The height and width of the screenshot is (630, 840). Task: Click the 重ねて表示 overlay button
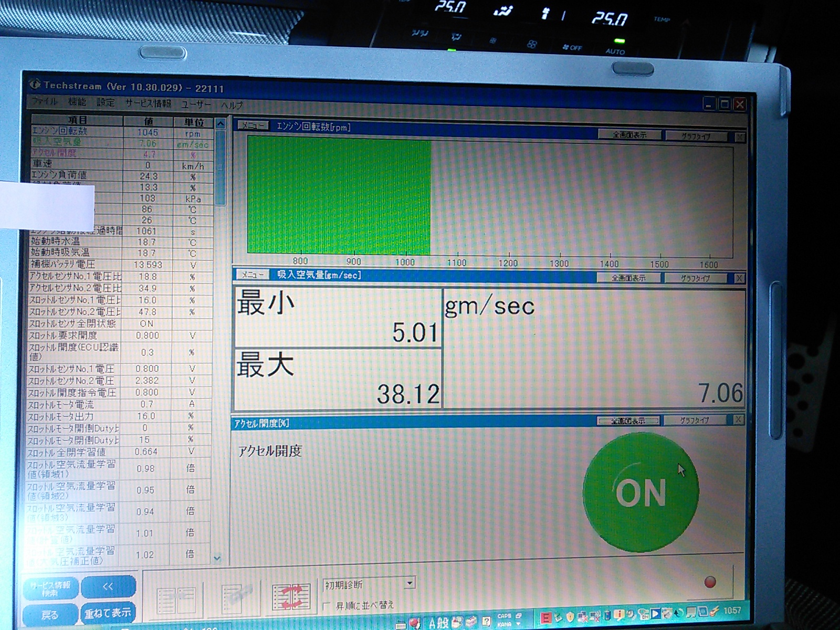point(108,613)
